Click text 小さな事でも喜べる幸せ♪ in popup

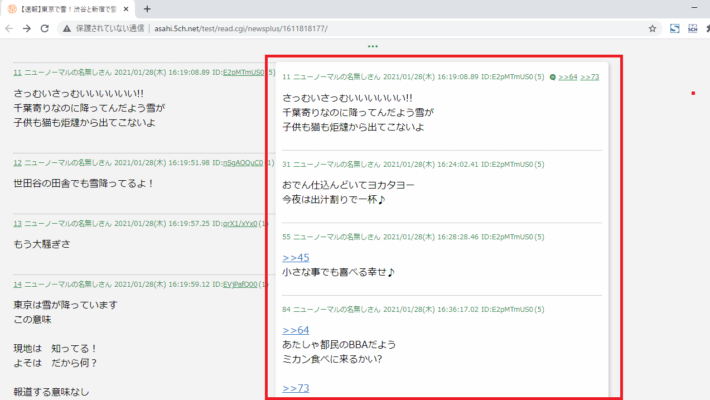tap(339, 272)
